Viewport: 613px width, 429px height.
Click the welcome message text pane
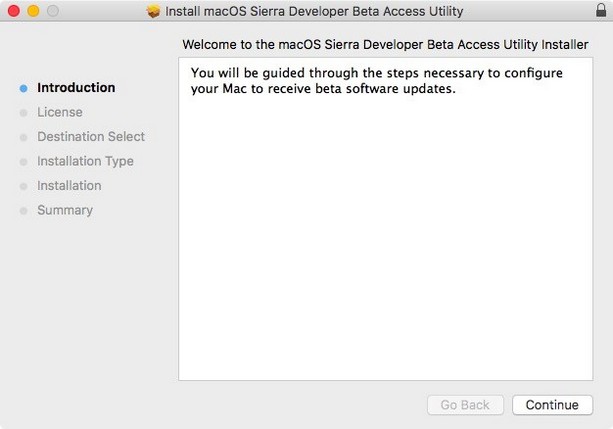[x=385, y=219]
